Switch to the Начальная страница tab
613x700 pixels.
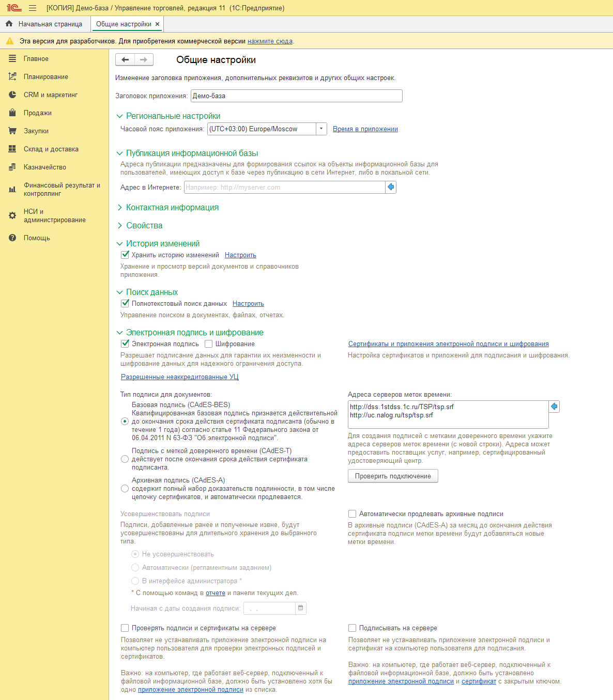pos(45,24)
